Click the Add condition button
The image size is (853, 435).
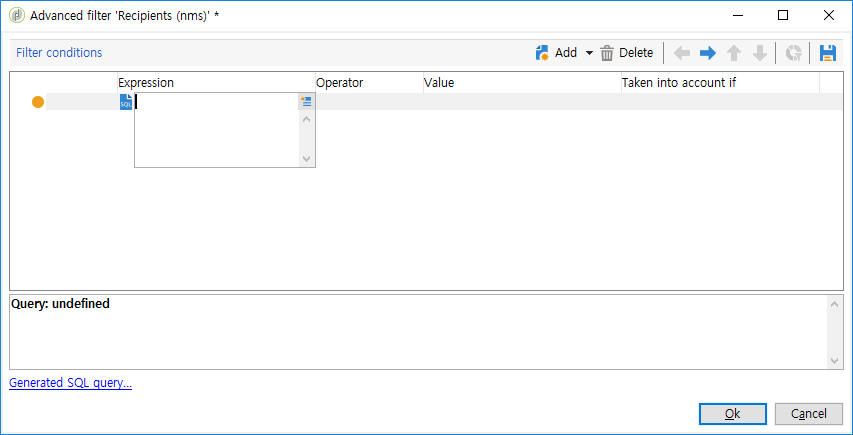click(x=556, y=53)
